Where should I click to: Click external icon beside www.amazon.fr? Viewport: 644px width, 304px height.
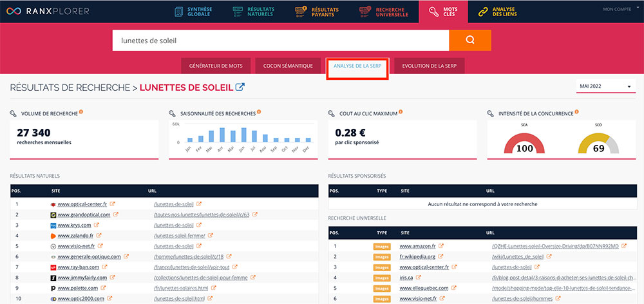point(440,246)
